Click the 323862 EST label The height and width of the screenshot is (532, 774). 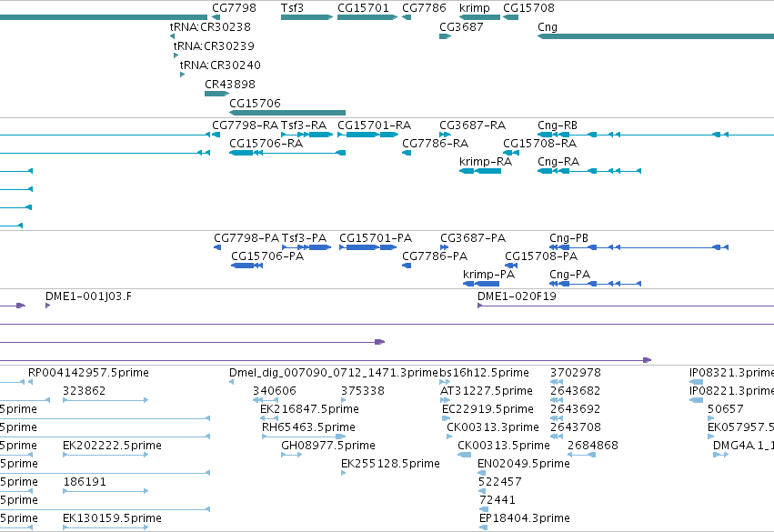pos(85,391)
